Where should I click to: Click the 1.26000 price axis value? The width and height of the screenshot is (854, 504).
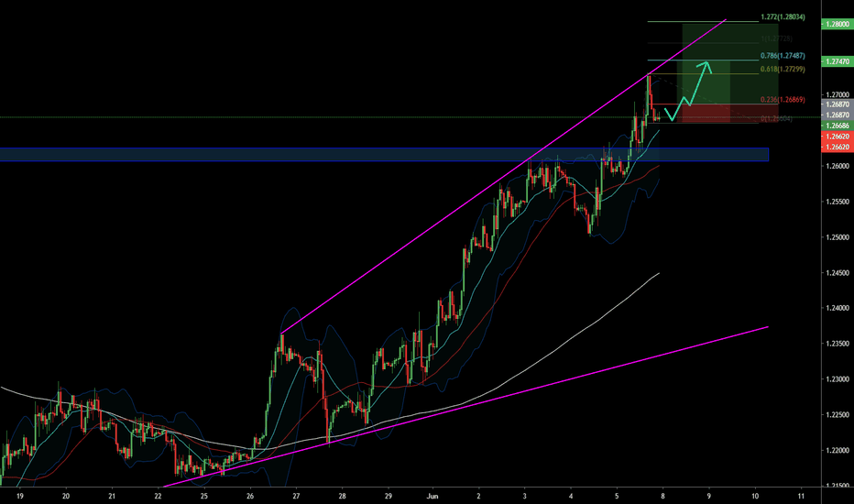point(838,166)
